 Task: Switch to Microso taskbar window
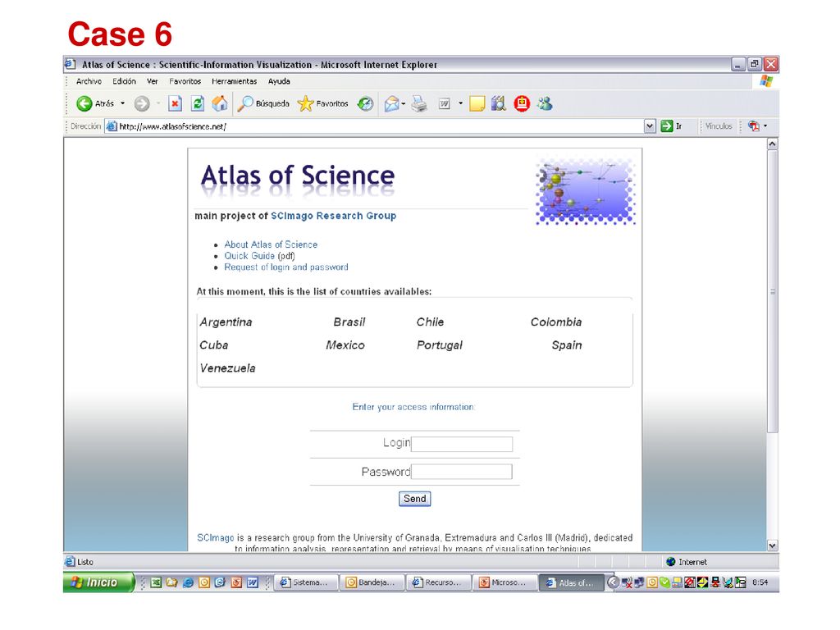tap(504, 582)
